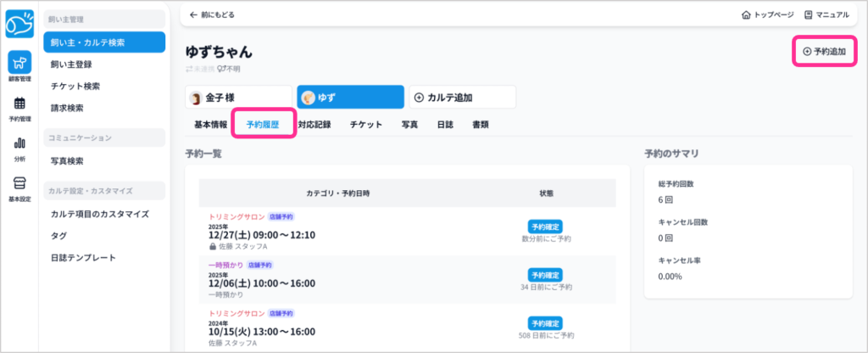Open 顧客管理 in the sidebar

[19, 66]
